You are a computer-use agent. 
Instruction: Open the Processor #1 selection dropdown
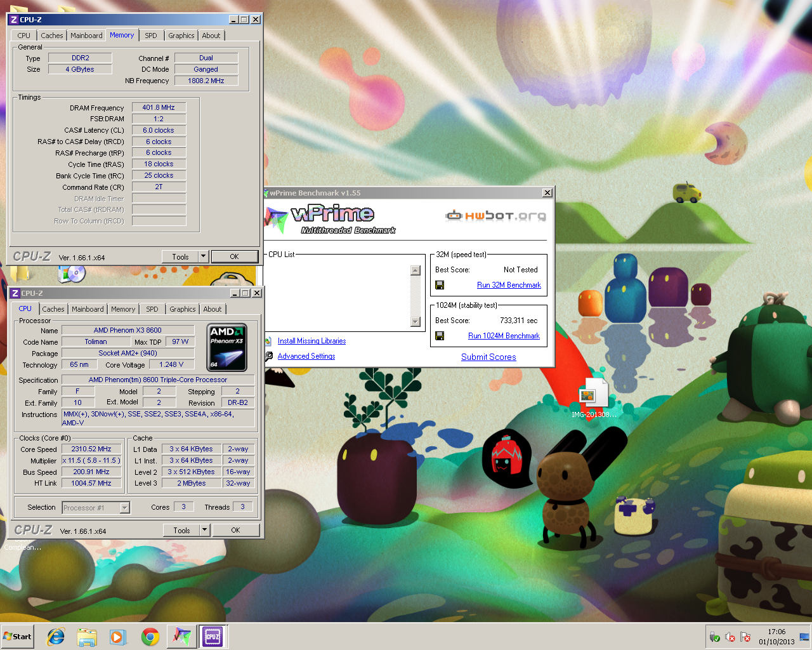(x=96, y=507)
